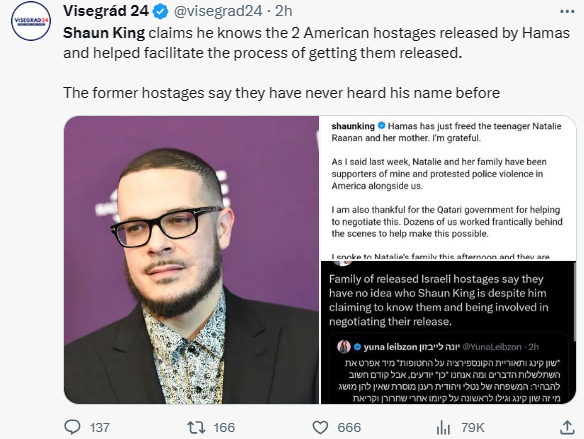
Task: Open the Visegrád 24 display name link
Action: [x=106, y=11]
